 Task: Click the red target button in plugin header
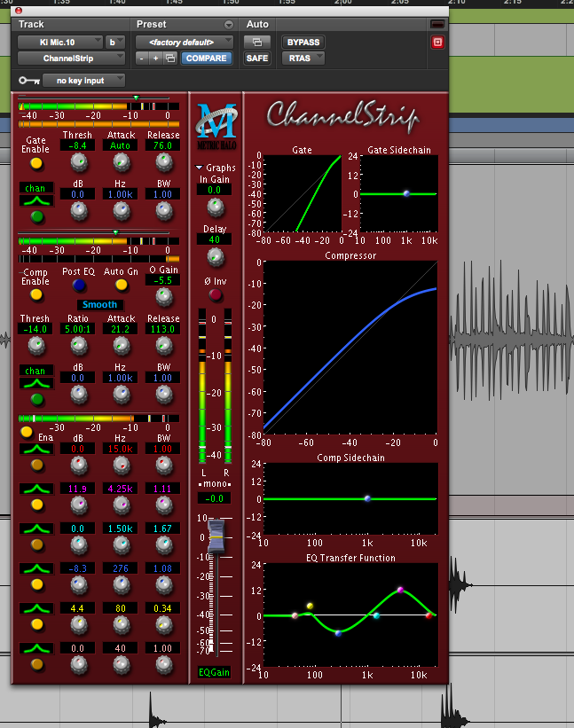point(437,43)
